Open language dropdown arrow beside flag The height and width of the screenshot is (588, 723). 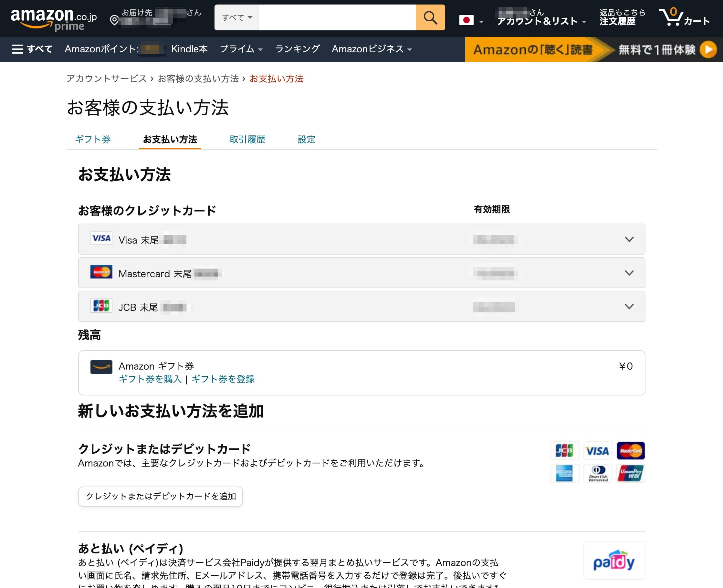[x=481, y=22]
